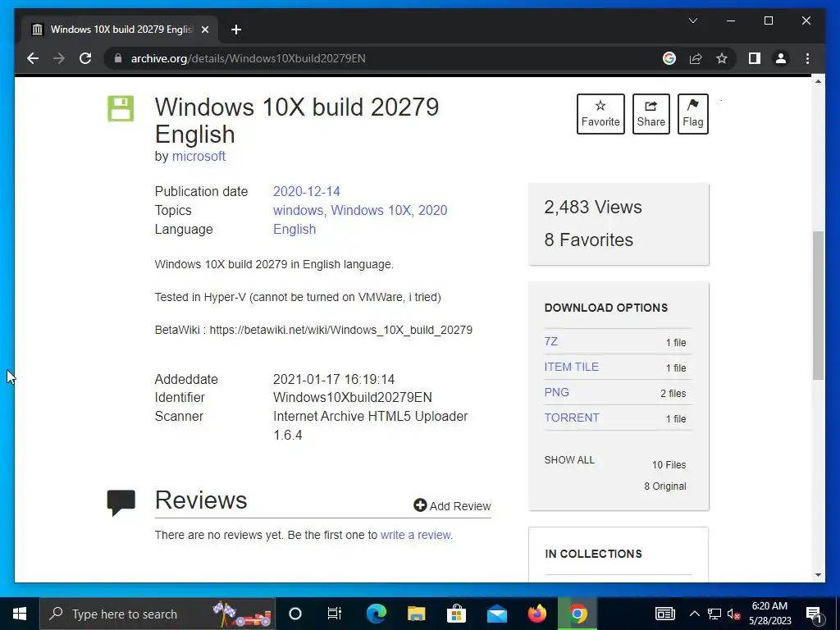
Task: Open the Google icon in address bar
Action: pos(669,58)
